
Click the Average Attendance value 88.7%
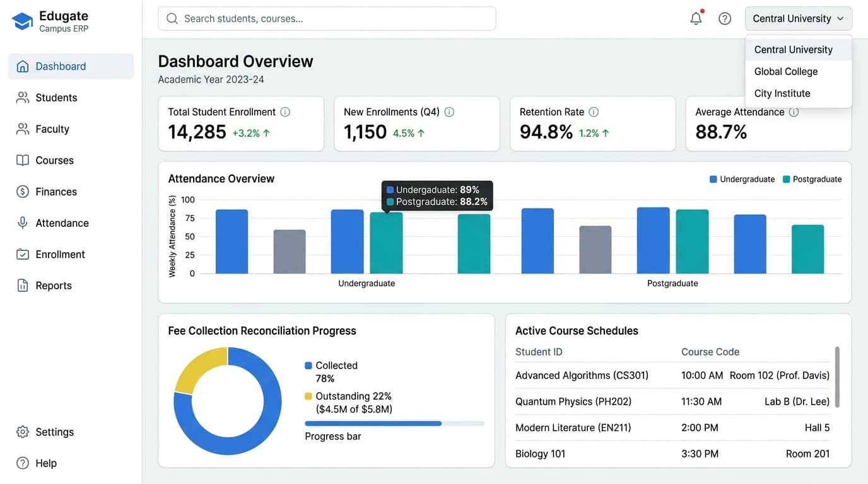pos(721,132)
